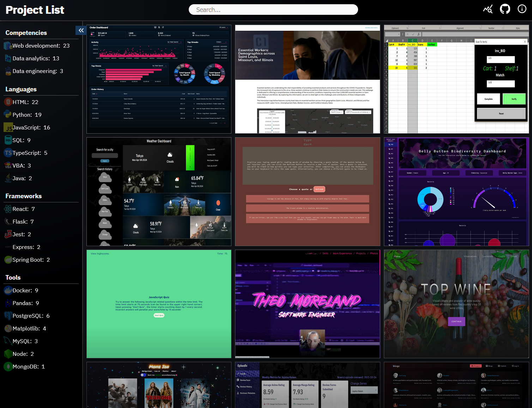Screen dimensions: 532x408
Task: Click the TypeScript TS icon
Action: [8, 153]
